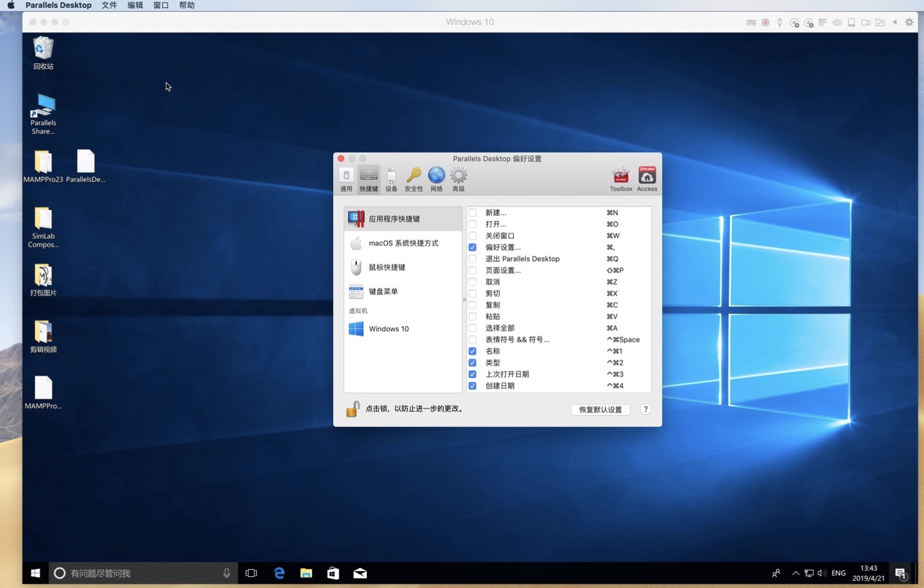Launch Parallels Toolbox from preferences toolbar
924x588 pixels.
pos(621,179)
